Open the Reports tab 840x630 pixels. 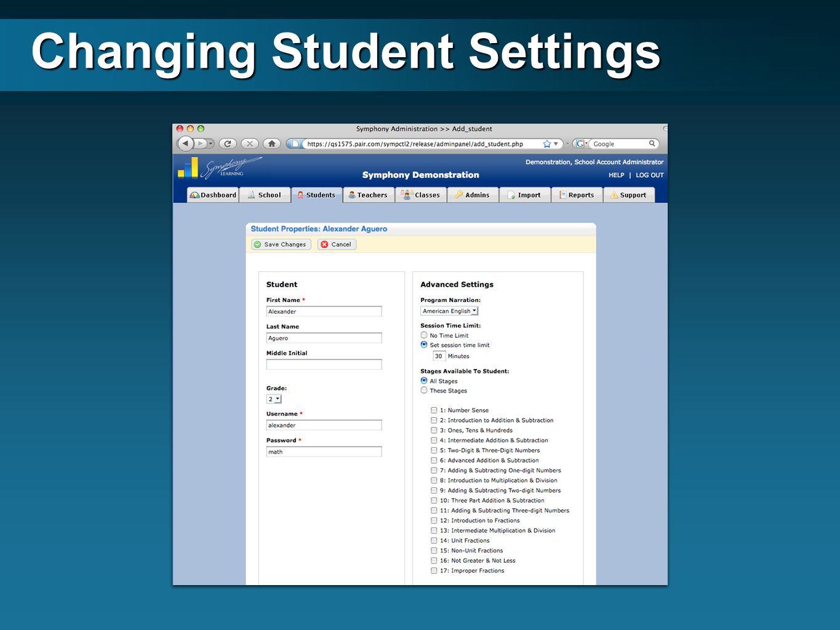tap(577, 195)
